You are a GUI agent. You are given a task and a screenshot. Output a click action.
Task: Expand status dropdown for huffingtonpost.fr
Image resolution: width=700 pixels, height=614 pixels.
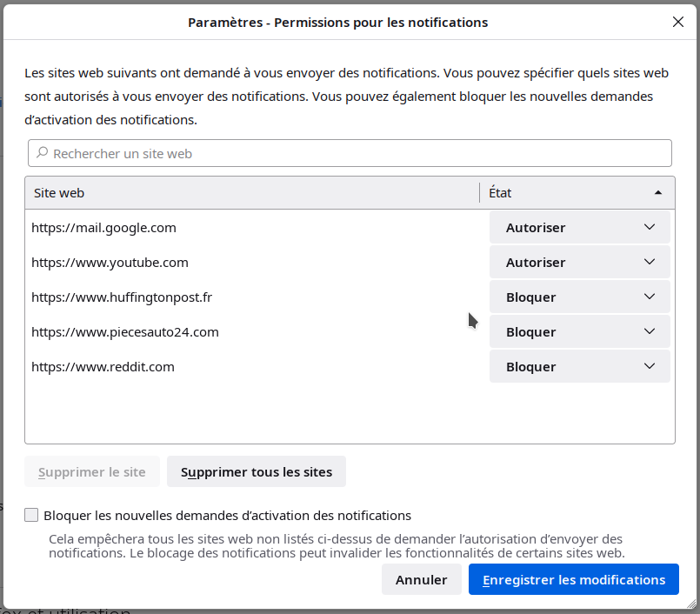[579, 297]
